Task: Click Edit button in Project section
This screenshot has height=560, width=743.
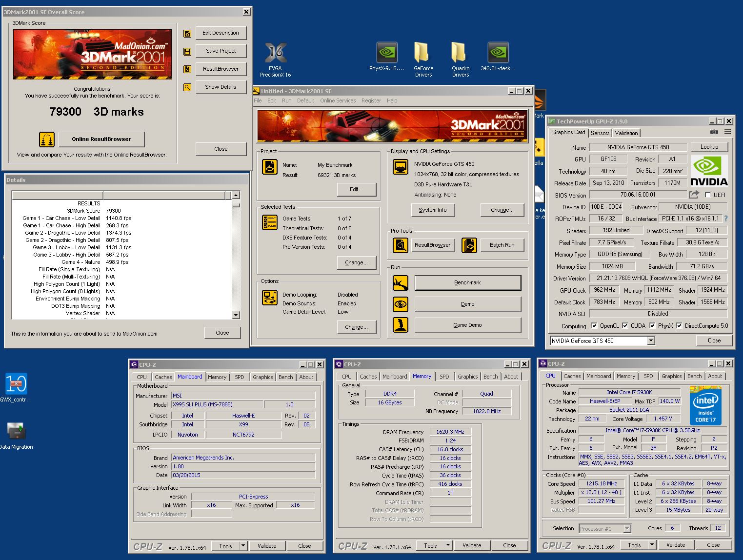Action: (357, 189)
